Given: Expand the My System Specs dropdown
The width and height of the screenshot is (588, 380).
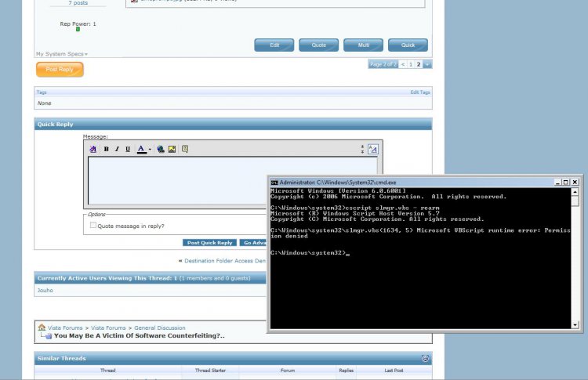Looking at the screenshot, I should pyautogui.click(x=62, y=54).
